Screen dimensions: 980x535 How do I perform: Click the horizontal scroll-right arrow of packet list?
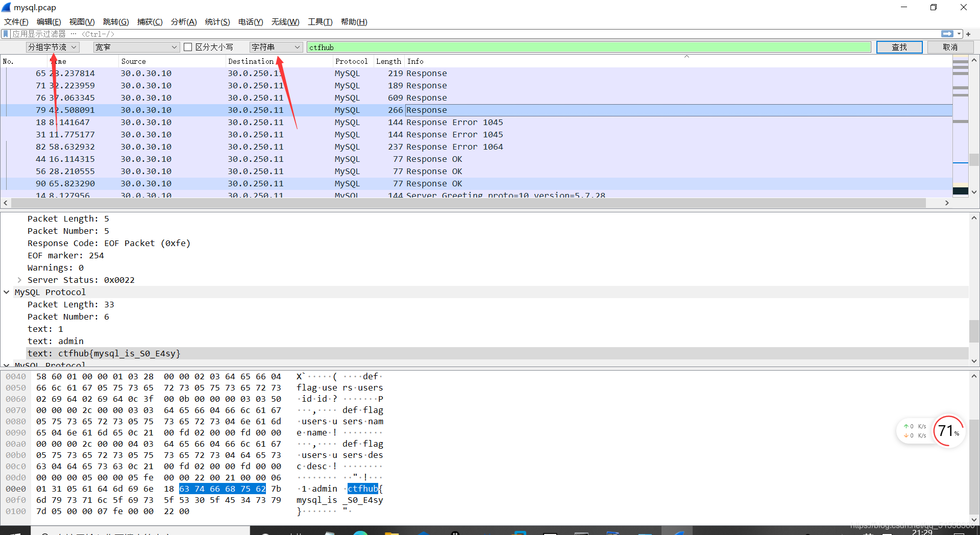point(947,203)
